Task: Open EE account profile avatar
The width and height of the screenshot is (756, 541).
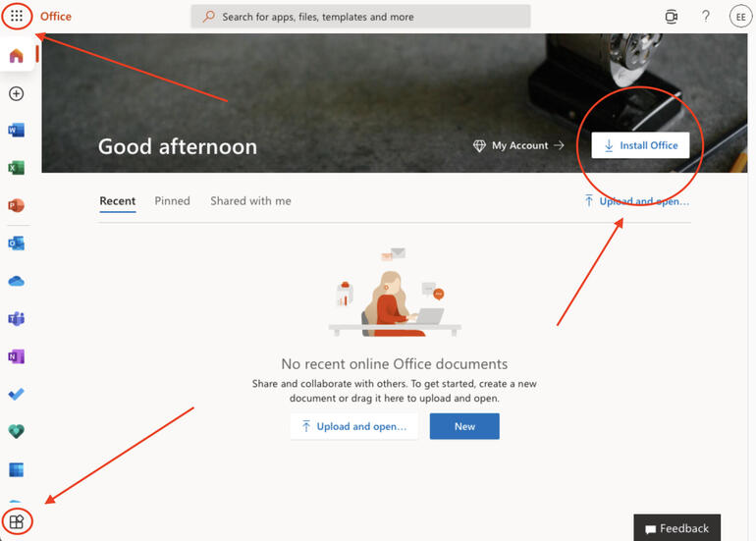Action: pos(740,17)
